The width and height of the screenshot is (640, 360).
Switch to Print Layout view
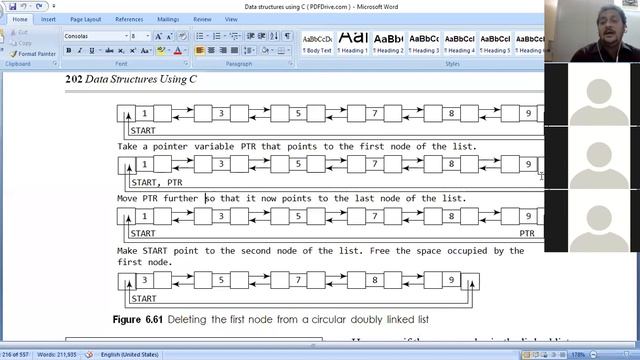(x=526, y=355)
